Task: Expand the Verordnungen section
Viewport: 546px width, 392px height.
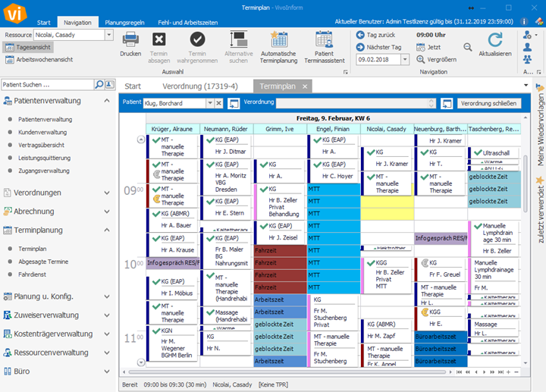Action: click(x=56, y=193)
